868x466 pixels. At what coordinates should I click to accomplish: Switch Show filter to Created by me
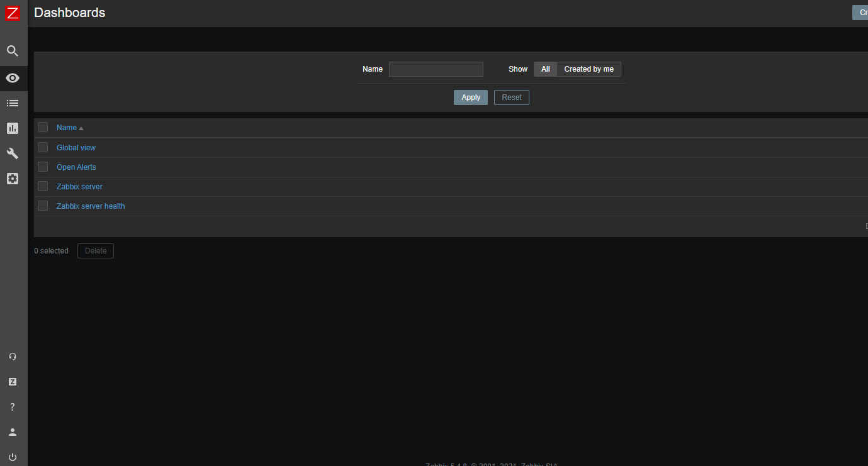click(x=589, y=69)
